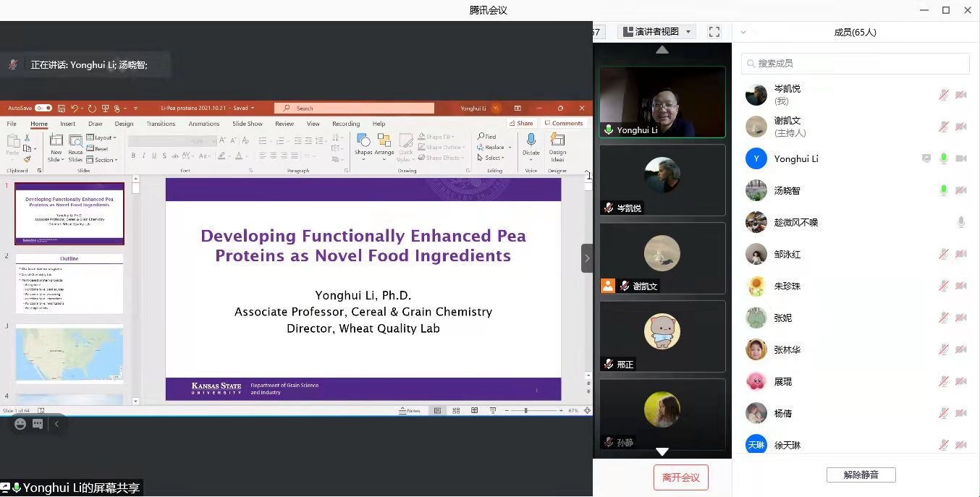Click the New Slide icon

(x=56, y=143)
